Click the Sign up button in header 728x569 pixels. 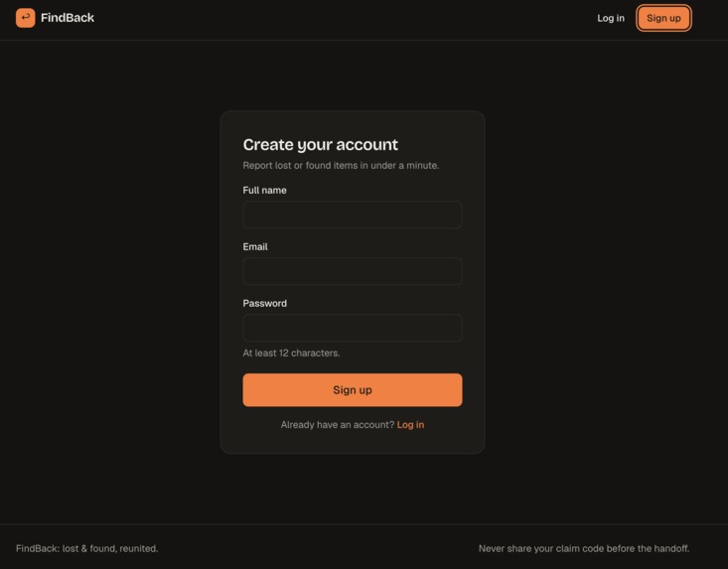coord(663,18)
